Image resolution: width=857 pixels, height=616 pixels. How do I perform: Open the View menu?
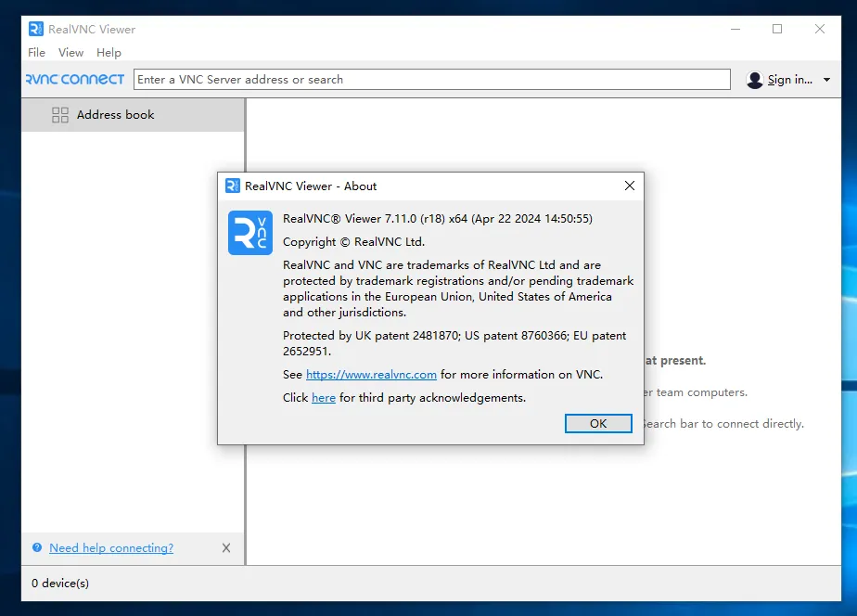pos(70,53)
